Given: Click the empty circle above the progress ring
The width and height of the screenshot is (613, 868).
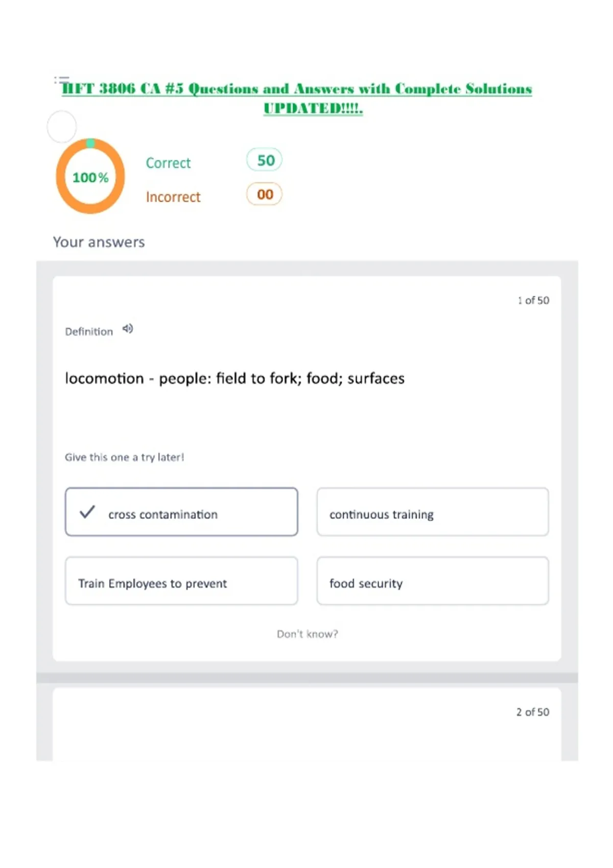Looking at the screenshot, I should point(62,127).
